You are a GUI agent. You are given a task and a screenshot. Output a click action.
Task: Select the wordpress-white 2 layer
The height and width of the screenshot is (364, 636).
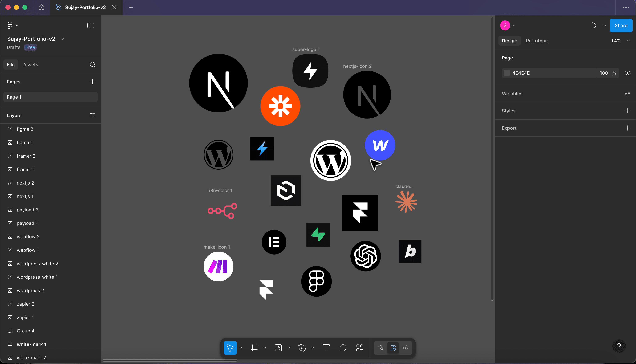(37, 264)
